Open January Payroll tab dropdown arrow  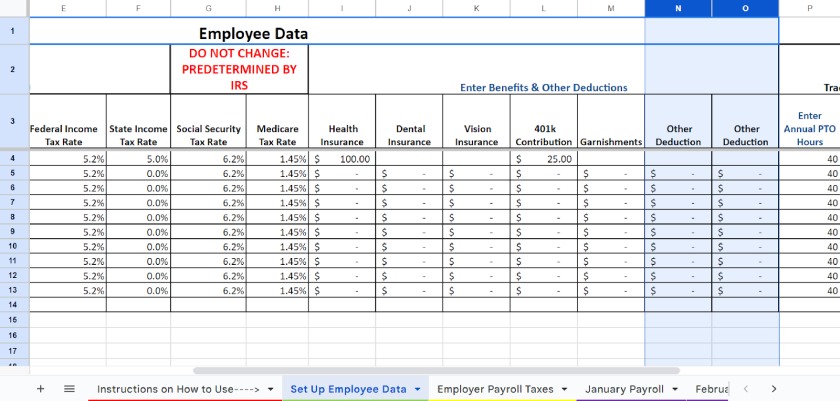click(674, 389)
